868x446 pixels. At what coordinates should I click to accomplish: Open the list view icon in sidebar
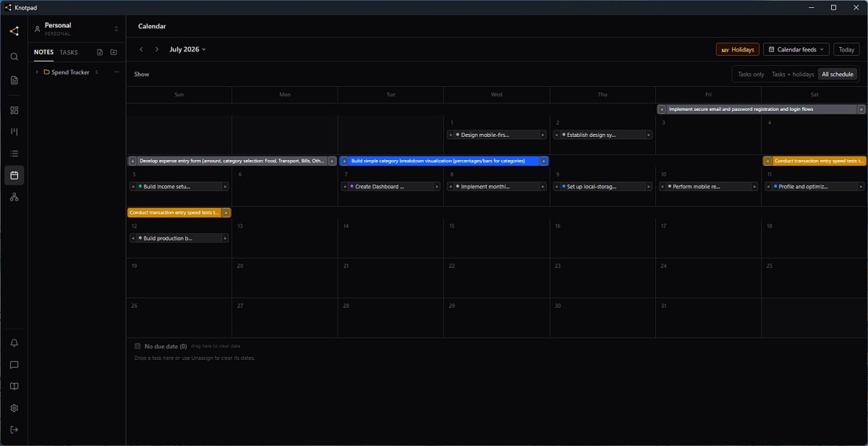click(x=14, y=154)
